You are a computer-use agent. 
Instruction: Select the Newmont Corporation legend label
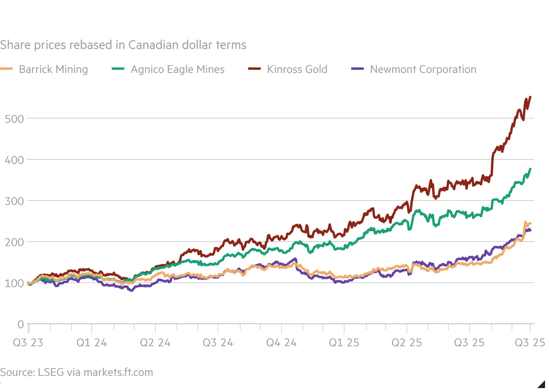click(423, 69)
